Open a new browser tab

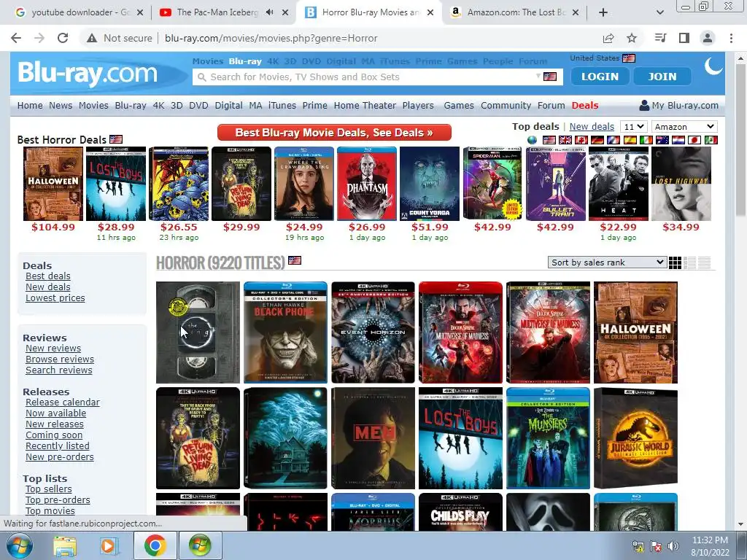coord(603,12)
